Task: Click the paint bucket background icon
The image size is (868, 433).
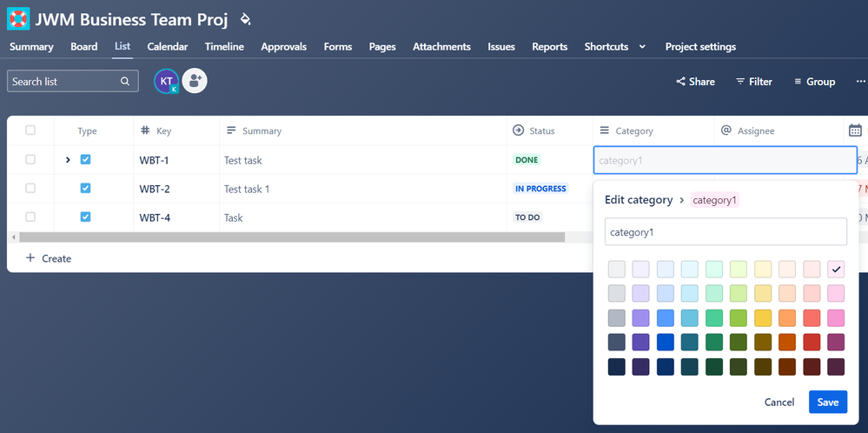Action: point(245,18)
